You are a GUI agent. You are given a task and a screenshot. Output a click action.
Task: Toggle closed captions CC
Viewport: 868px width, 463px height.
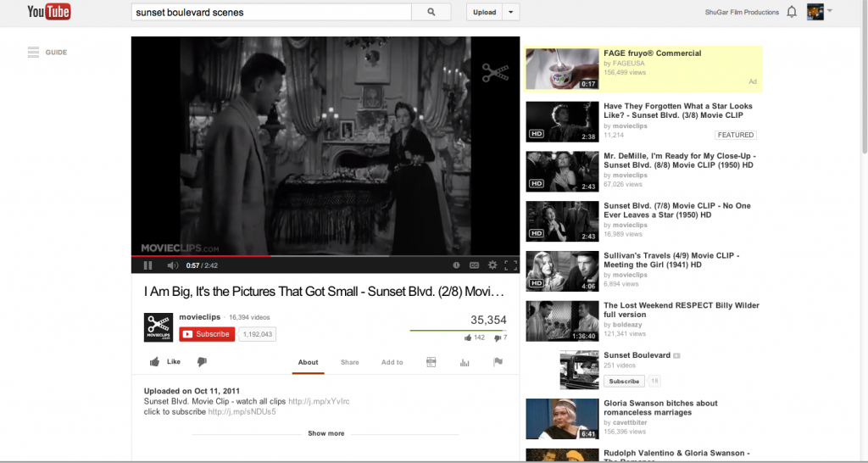(475, 265)
